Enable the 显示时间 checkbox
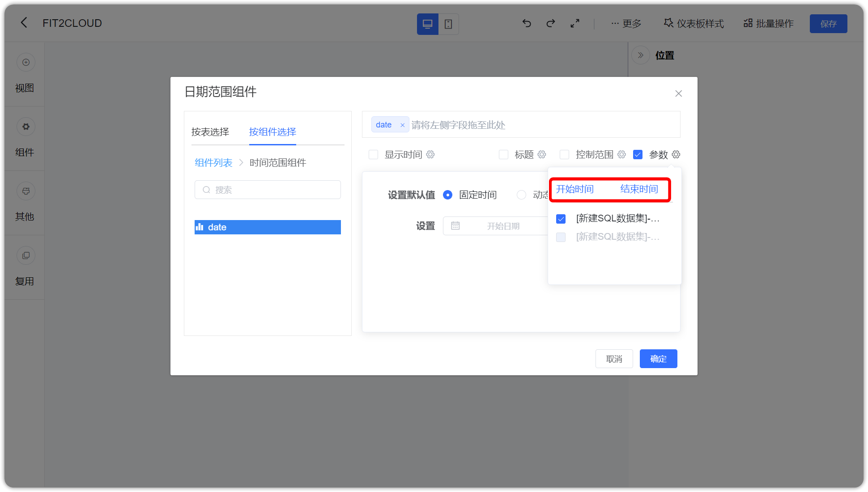Screen dimensions: 868x492 click(374, 154)
